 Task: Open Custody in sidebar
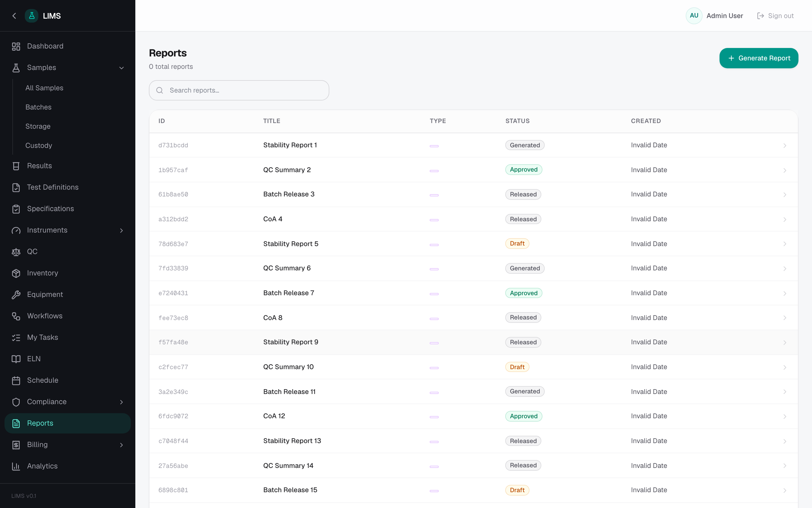(39, 145)
